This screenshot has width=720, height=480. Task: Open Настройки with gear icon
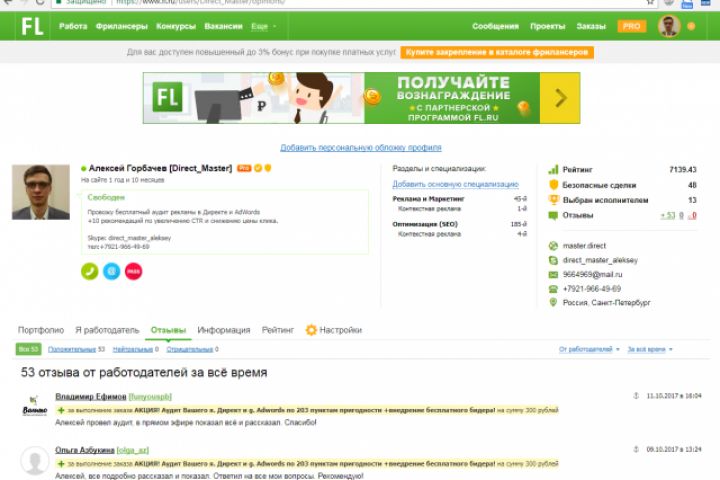[x=334, y=330]
